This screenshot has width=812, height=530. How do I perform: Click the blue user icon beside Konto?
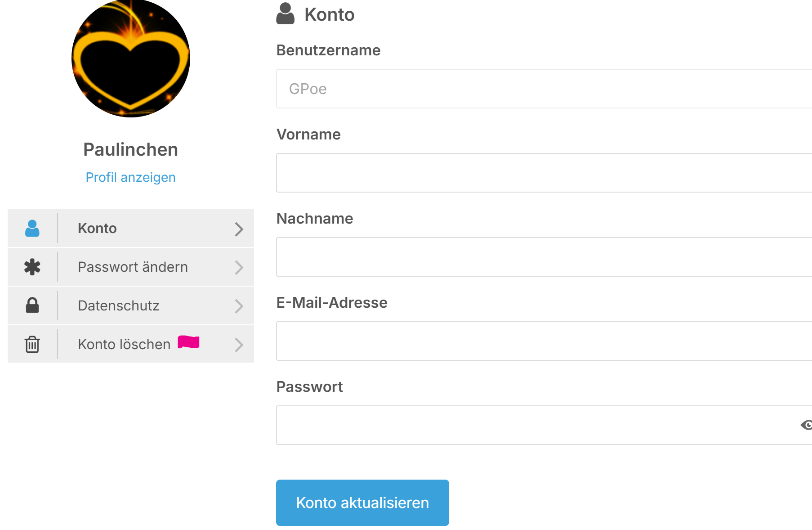32,229
